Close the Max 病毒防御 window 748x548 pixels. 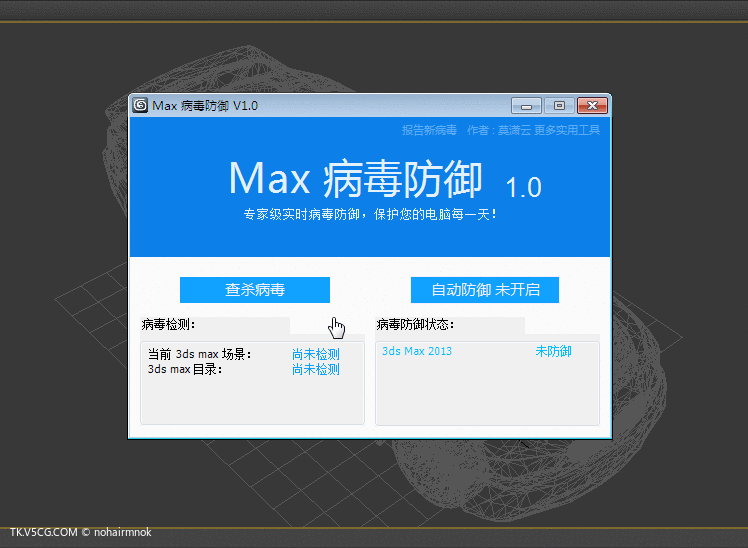coord(592,105)
